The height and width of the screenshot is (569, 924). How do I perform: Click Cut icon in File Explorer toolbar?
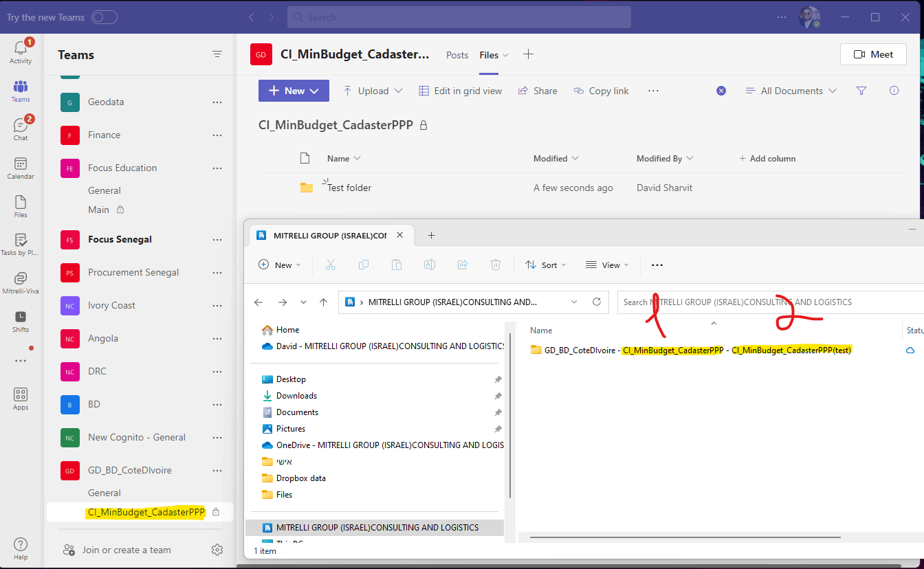(x=331, y=265)
